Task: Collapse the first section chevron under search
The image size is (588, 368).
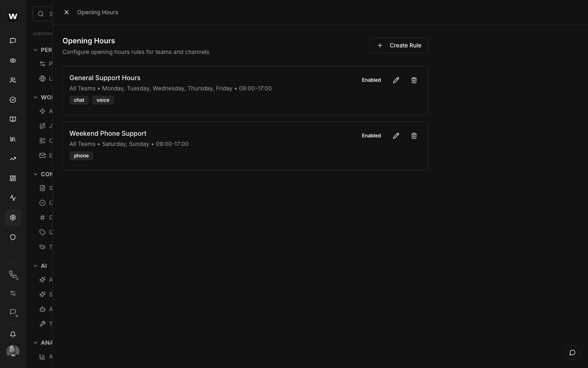Action: [x=36, y=50]
